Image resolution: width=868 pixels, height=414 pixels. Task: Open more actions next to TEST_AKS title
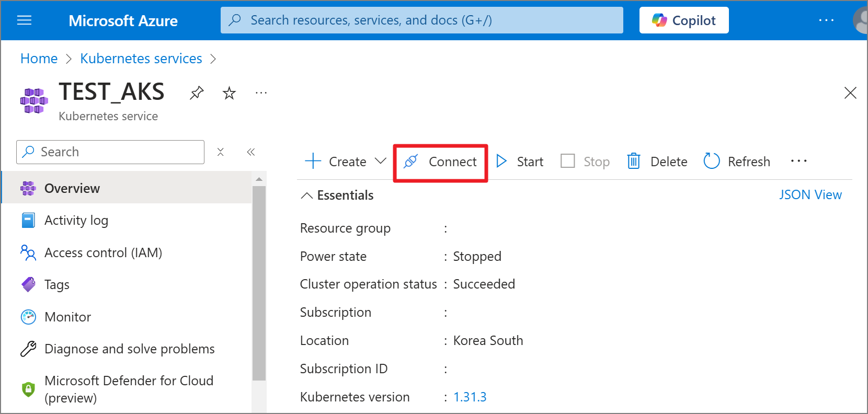(261, 93)
